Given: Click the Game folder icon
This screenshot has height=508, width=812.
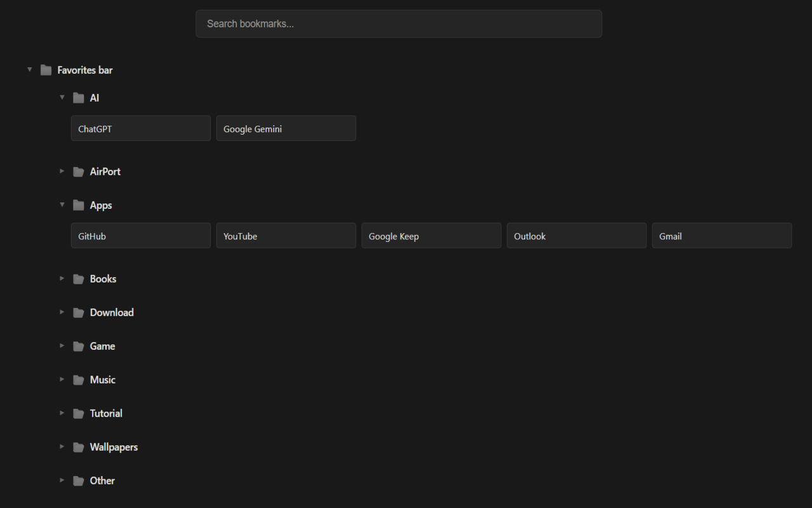Looking at the screenshot, I should pyautogui.click(x=79, y=346).
